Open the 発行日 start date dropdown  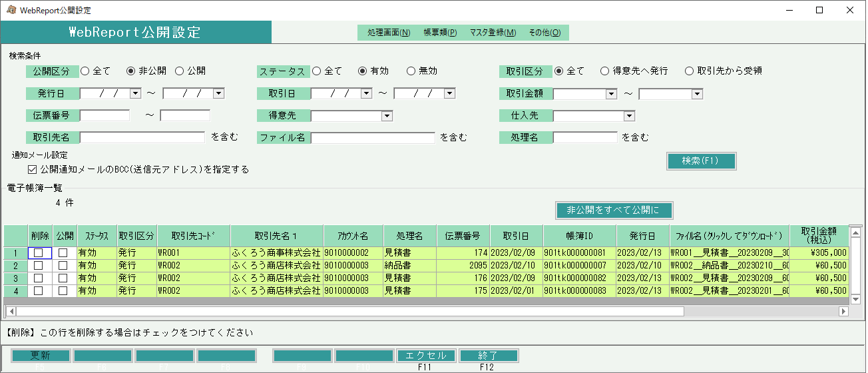136,93
